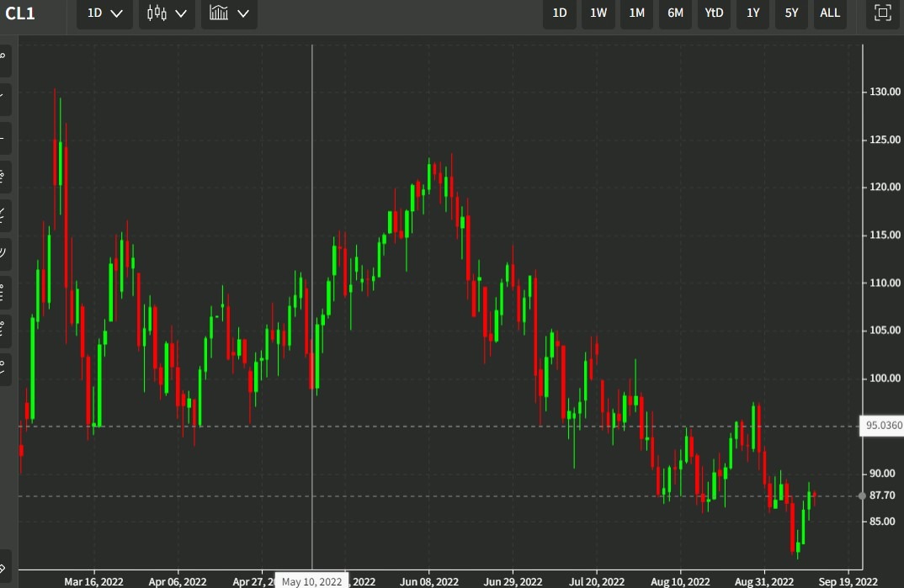
Task: Open the 1D interval dropdown
Action: [103, 13]
